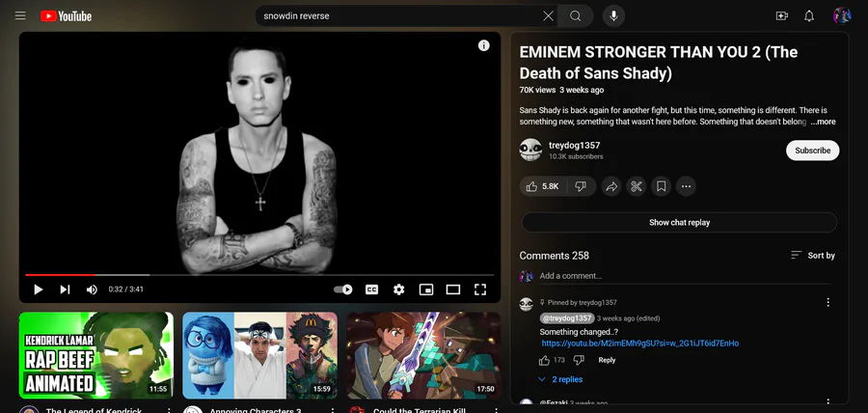The image size is (868, 413).
Task: Create a clip with the scissors icon
Action: (x=637, y=186)
